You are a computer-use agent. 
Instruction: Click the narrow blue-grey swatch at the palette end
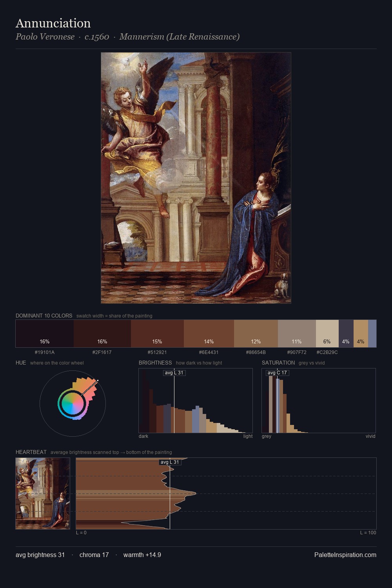(x=372, y=334)
